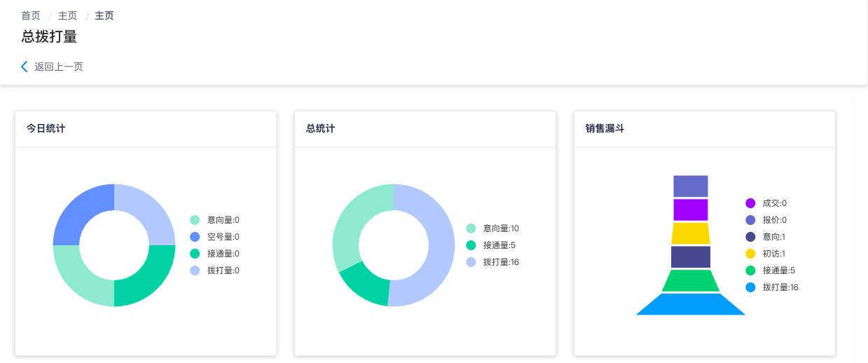This screenshot has height=363, width=868.
Task: Click the back chevron arrow icon
Action: [x=25, y=67]
